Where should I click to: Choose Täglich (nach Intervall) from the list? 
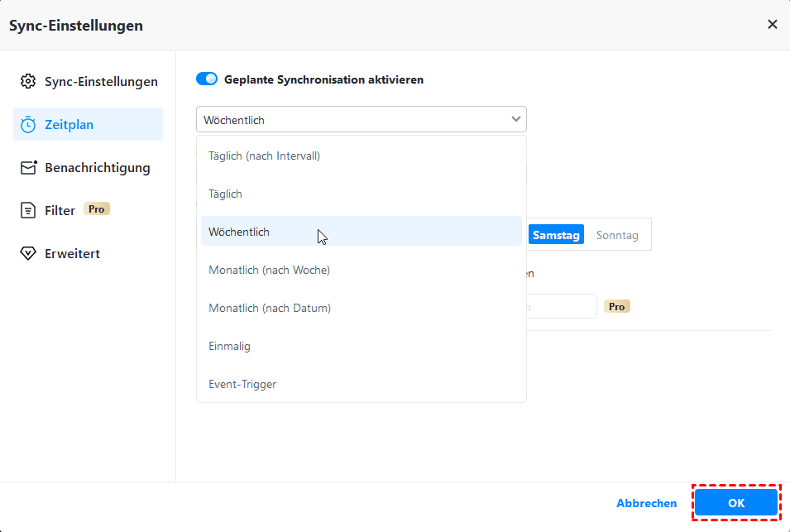point(264,156)
